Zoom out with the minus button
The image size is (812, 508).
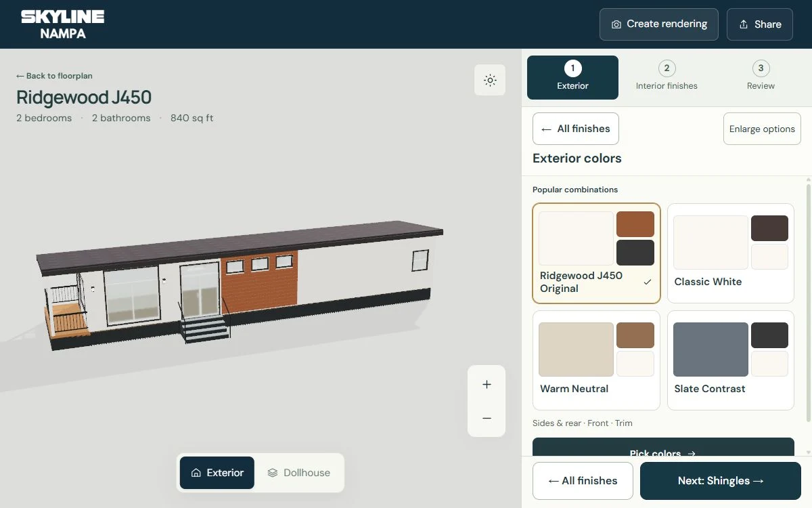[x=487, y=419]
